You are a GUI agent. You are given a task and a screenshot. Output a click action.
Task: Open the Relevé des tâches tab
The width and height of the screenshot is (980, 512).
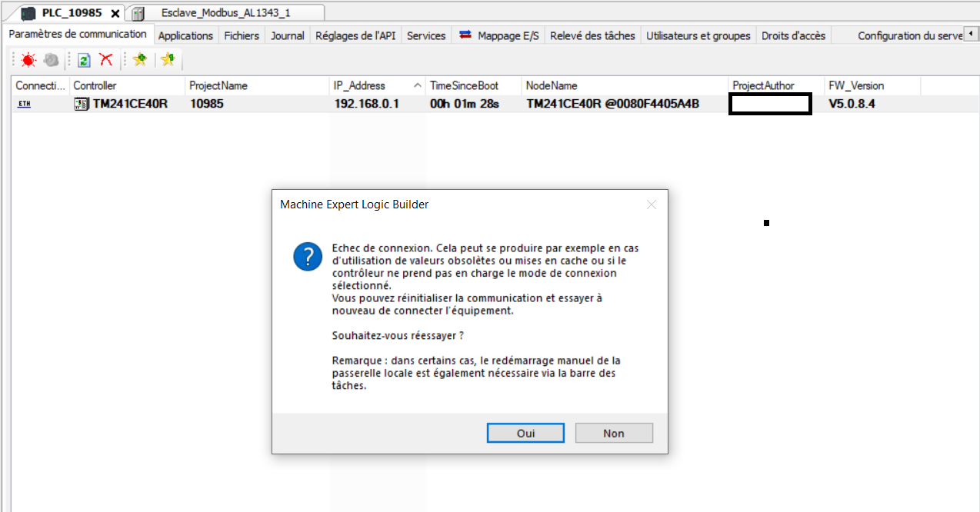point(592,35)
